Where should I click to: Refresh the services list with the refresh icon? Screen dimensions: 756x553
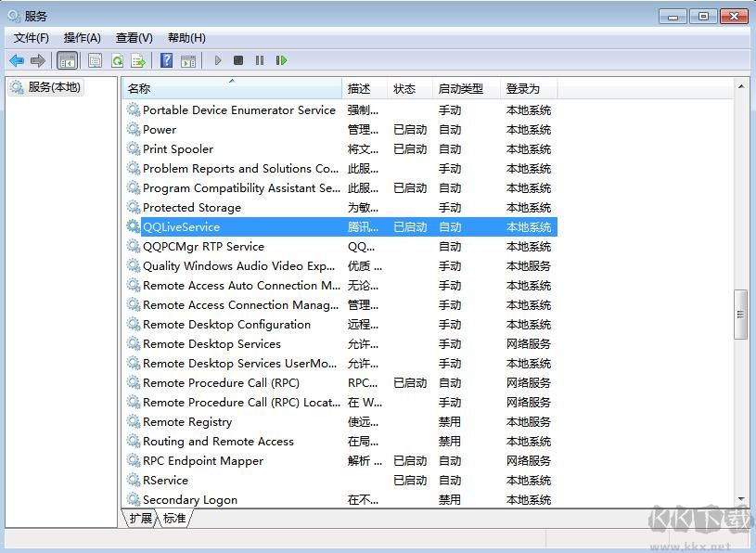[x=117, y=59]
